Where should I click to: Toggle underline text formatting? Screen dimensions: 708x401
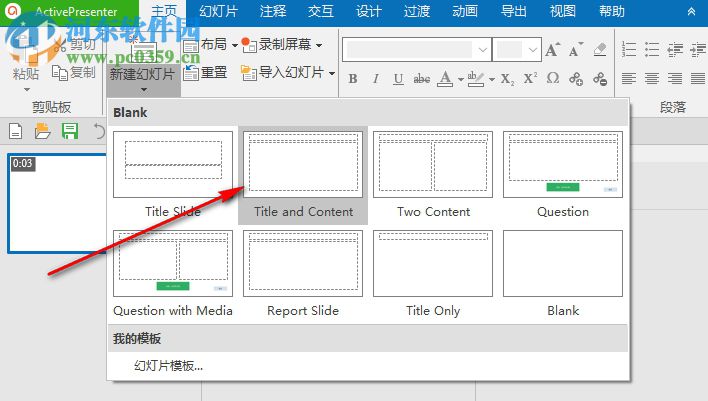point(398,79)
